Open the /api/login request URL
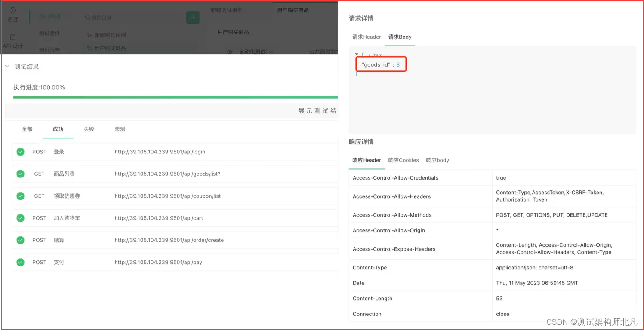 coord(160,152)
